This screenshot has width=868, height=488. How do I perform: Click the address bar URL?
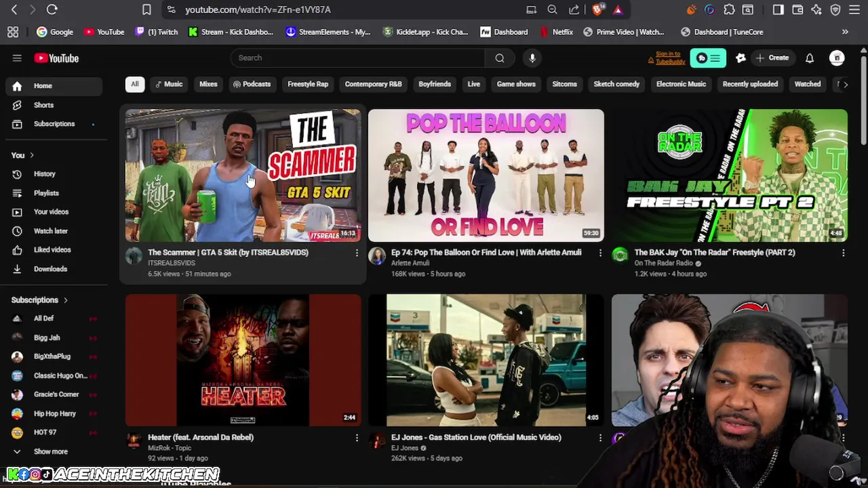tap(258, 9)
